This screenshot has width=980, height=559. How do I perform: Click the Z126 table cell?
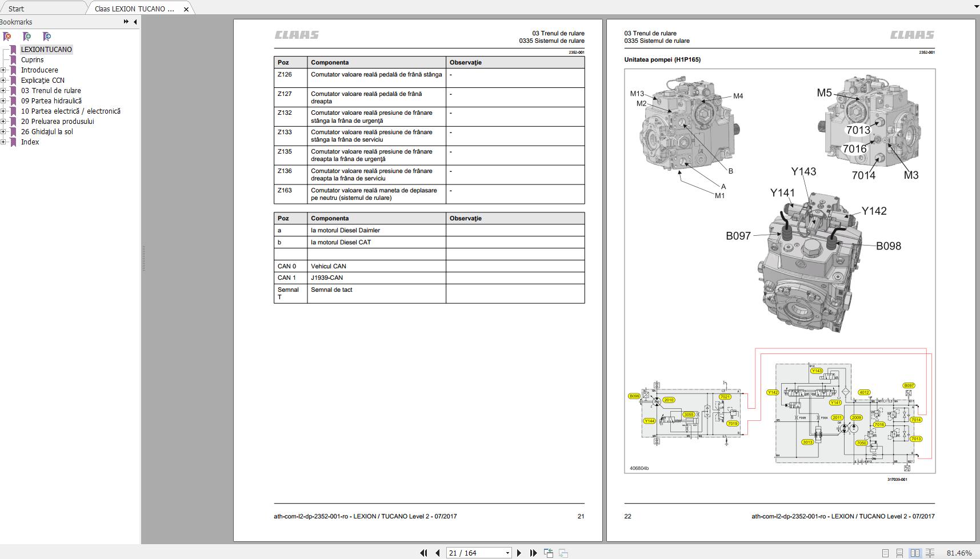[291, 78]
